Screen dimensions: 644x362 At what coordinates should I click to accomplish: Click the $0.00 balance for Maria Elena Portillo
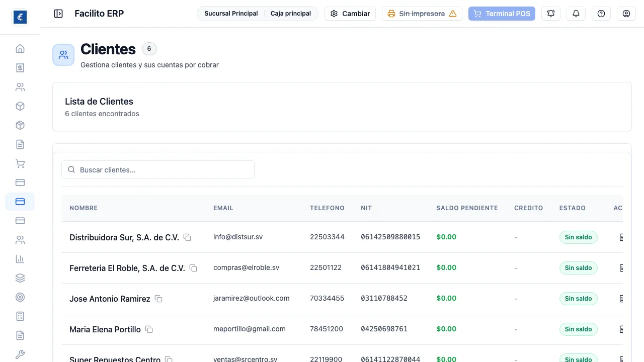[446, 329]
